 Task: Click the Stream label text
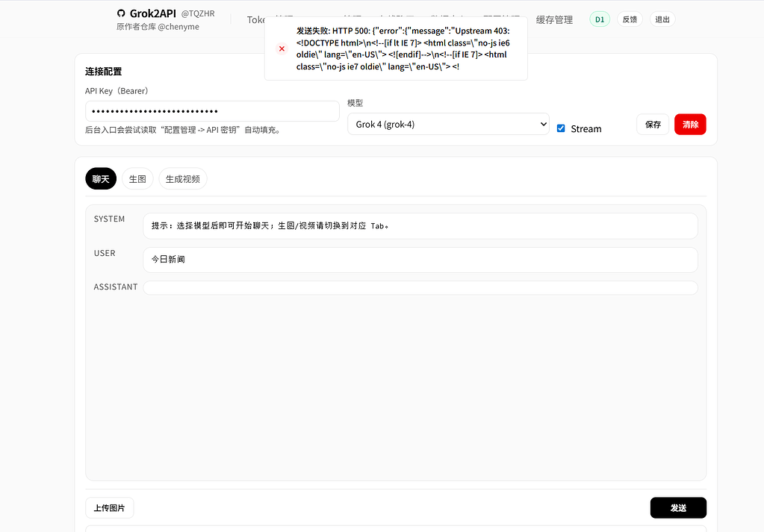click(586, 128)
